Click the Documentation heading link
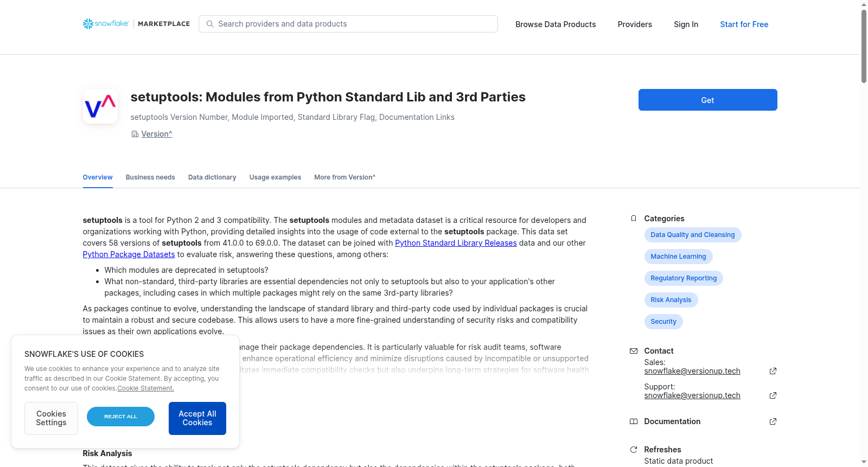Image resolution: width=868 pixels, height=467 pixels. tap(672, 421)
